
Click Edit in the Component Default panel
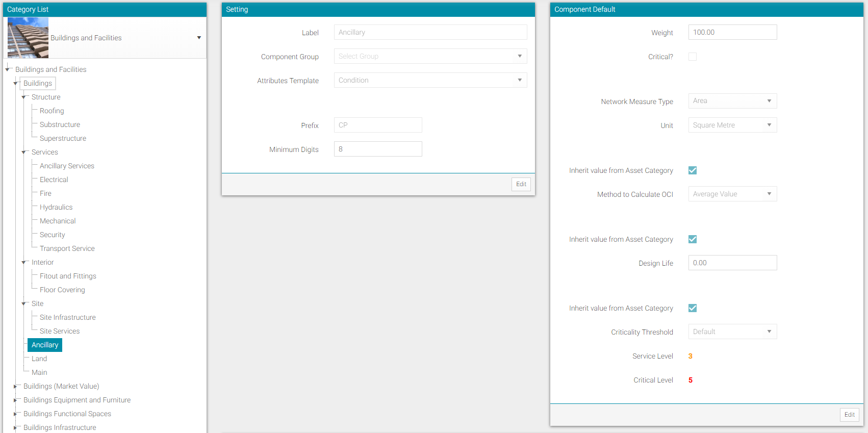click(x=850, y=415)
